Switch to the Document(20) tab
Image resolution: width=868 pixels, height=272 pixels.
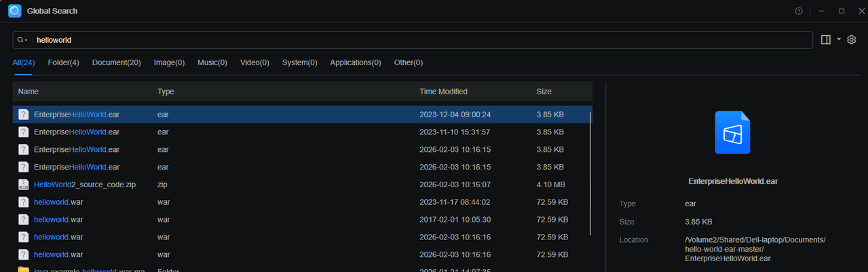click(x=117, y=62)
